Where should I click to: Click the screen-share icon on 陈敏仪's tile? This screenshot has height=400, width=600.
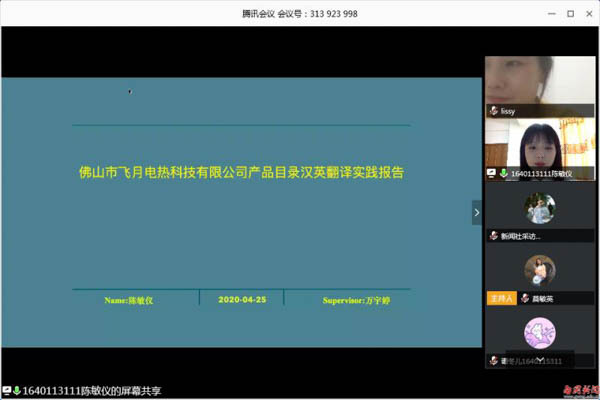coord(492,173)
